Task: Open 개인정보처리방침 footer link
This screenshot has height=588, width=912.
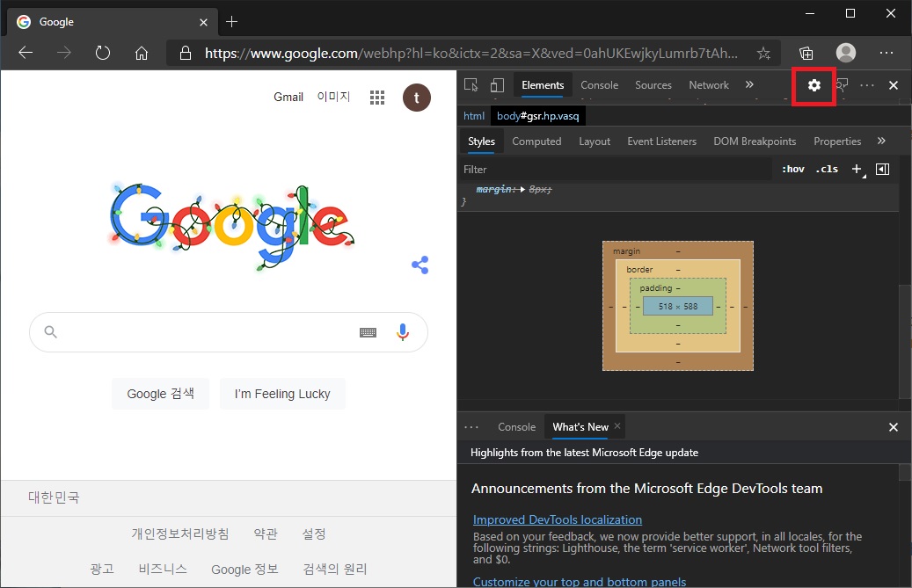Action: tap(179, 534)
